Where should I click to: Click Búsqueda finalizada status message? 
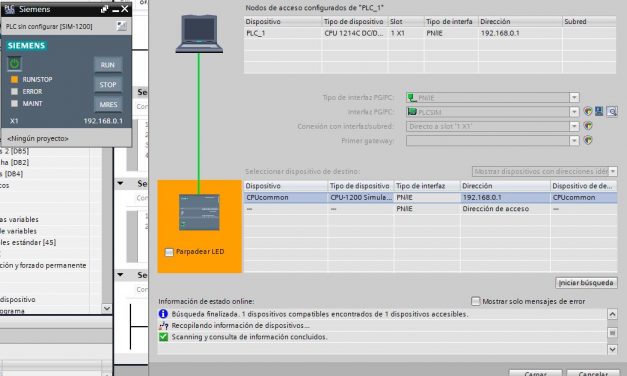click(x=319, y=314)
